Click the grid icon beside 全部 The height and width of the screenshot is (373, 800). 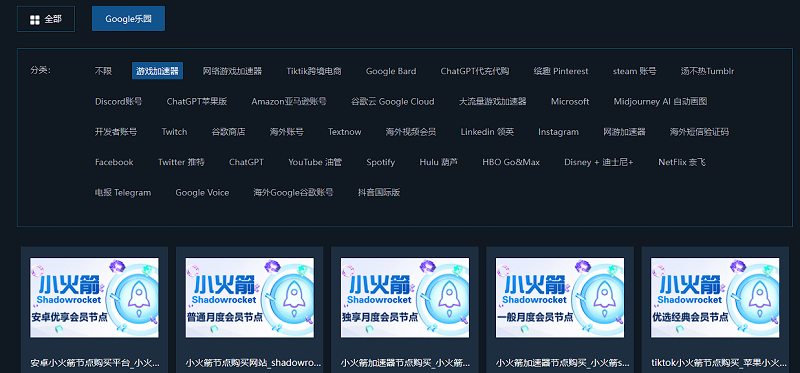35,20
